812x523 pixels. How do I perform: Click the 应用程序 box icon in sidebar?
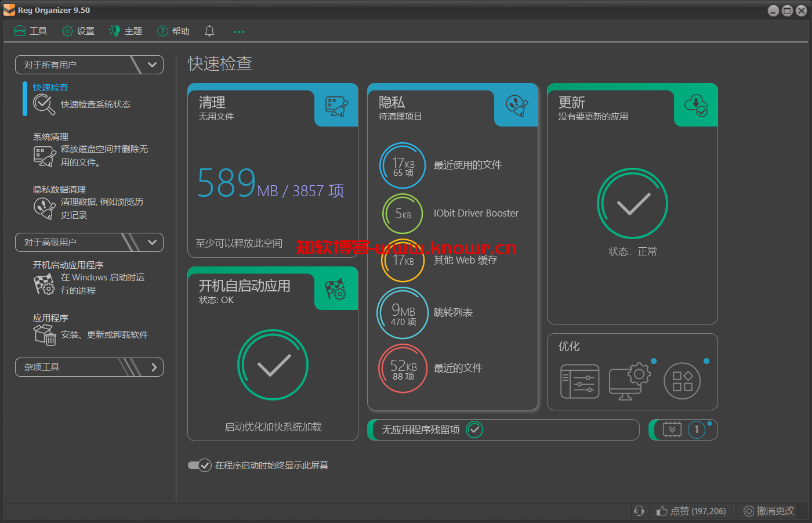tap(44, 335)
